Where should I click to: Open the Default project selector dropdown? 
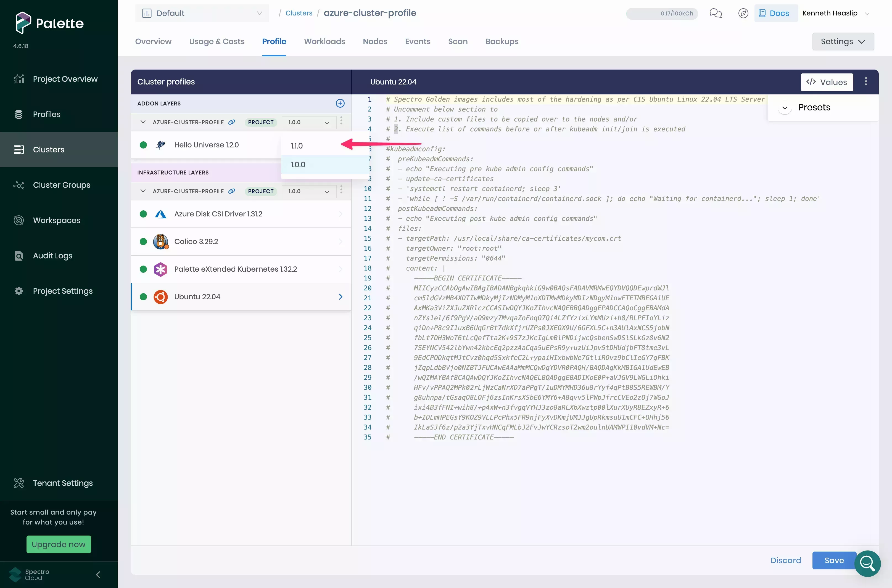point(202,13)
